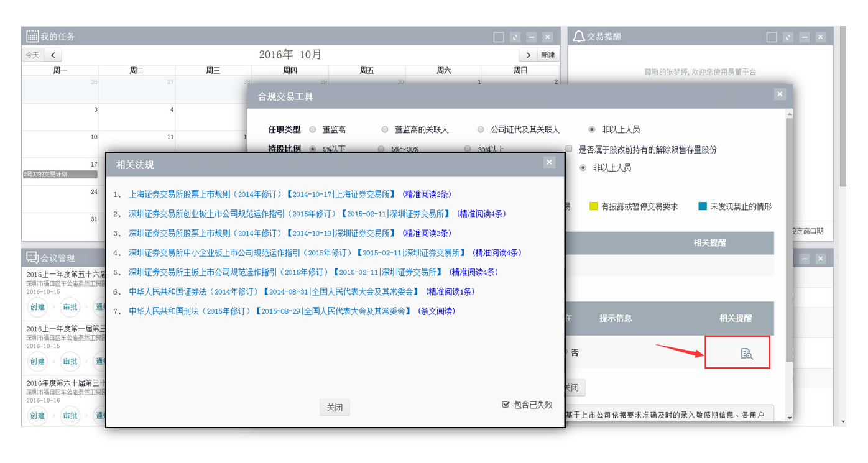Viewport: 868px width, 463px height.
Task: Click the restore icon in 我的任务 header
Action: (515, 37)
